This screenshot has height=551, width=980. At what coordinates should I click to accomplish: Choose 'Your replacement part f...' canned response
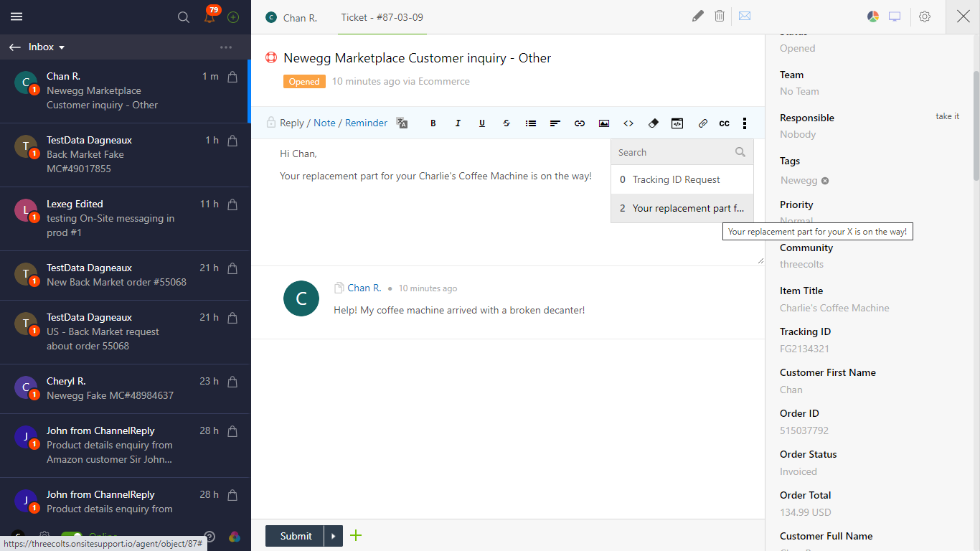click(682, 208)
